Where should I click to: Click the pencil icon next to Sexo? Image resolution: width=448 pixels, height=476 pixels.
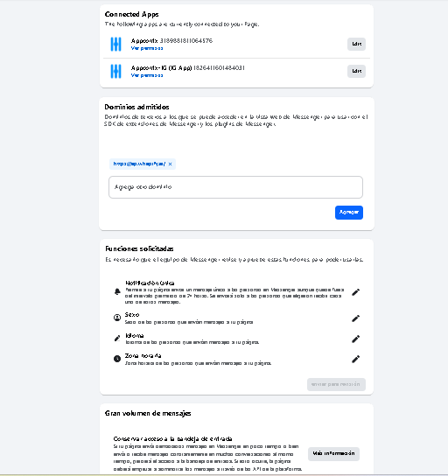click(355, 318)
